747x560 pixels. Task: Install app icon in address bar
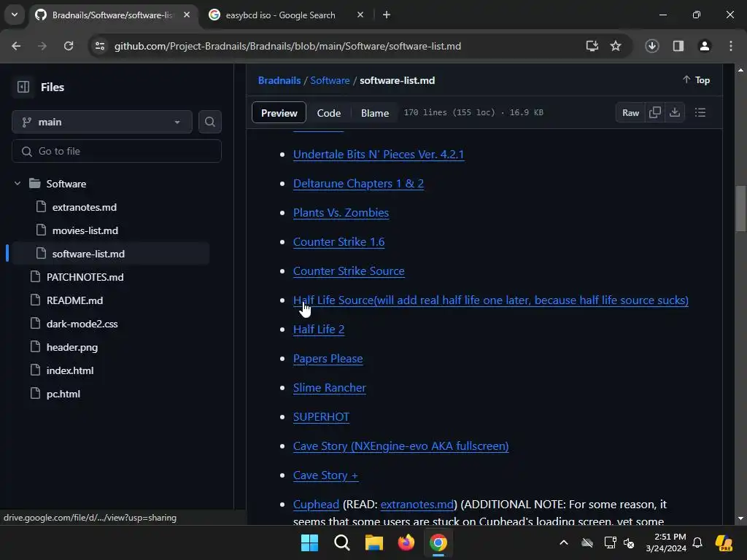pyautogui.click(x=592, y=46)
